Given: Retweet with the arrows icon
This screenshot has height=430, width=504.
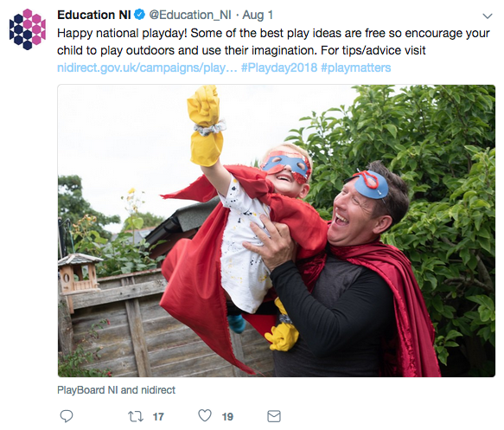Looking at the screenshot, I should (136, 417).
